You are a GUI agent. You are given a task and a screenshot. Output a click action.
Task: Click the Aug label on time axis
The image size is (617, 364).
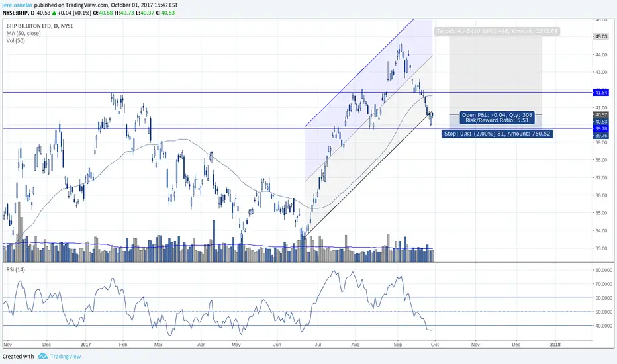356,345
